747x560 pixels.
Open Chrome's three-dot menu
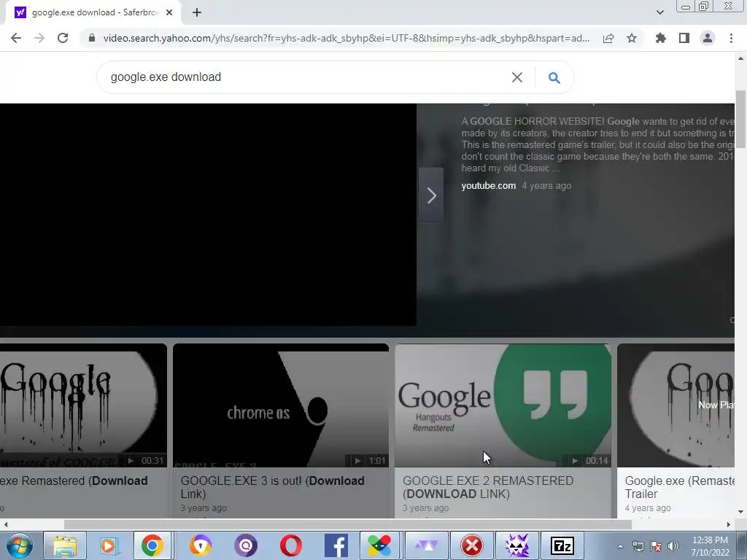(731, 38)
